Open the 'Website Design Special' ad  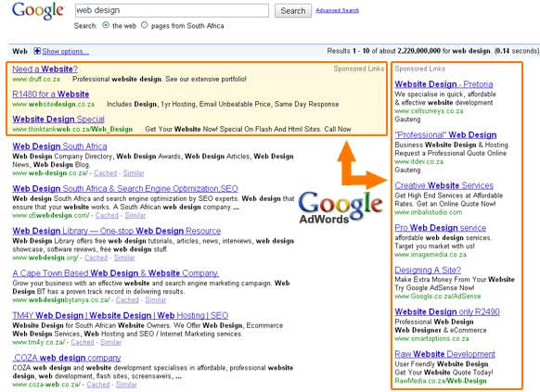[58, 119]
